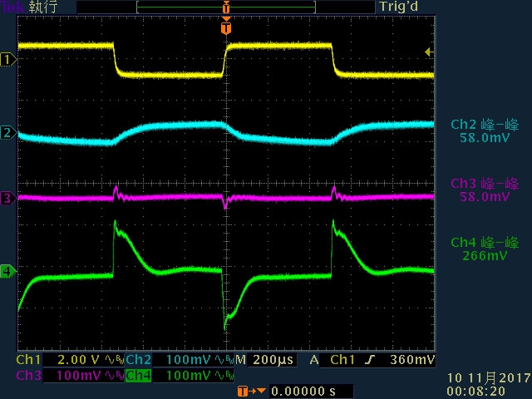Click the Ch2 label in bottom readout
The height and width of the screenshot is (399, 532).
coord(139,360)
